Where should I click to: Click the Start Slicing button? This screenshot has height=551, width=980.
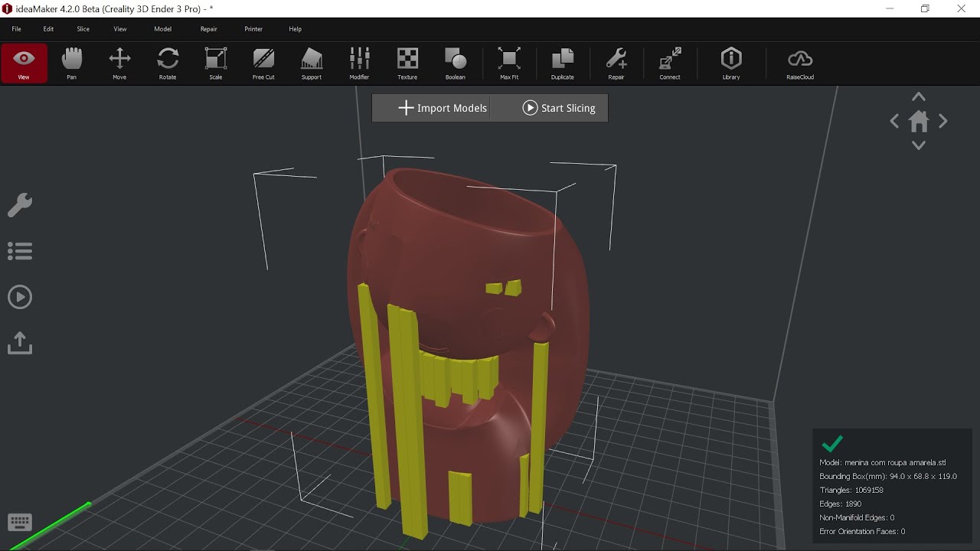559,108
